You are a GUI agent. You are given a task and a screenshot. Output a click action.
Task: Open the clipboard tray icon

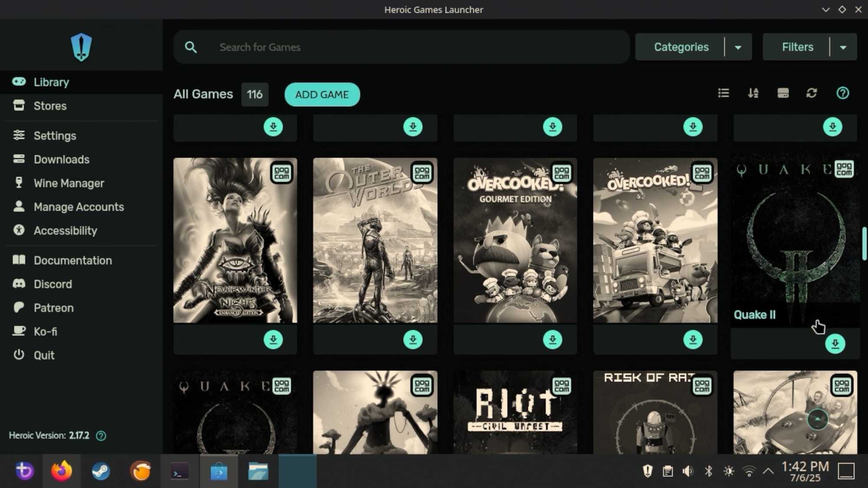coord(667,471)
